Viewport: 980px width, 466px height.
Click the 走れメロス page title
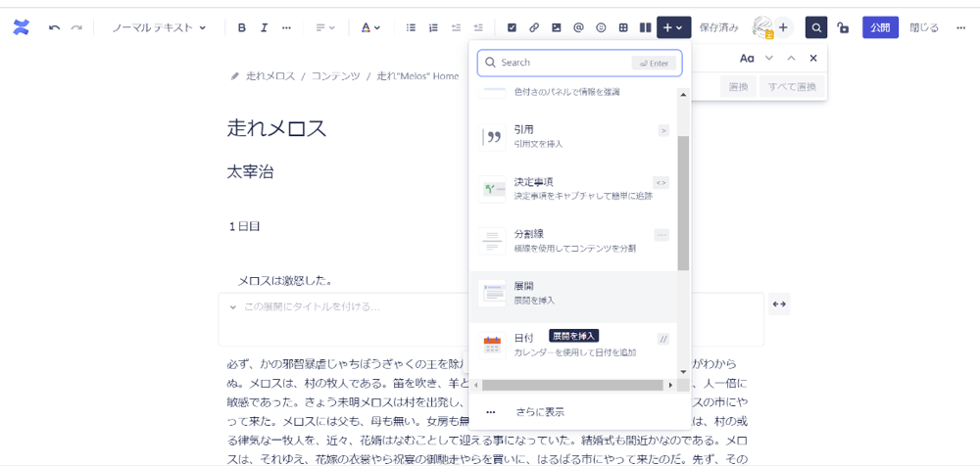(x=277, y=128)
